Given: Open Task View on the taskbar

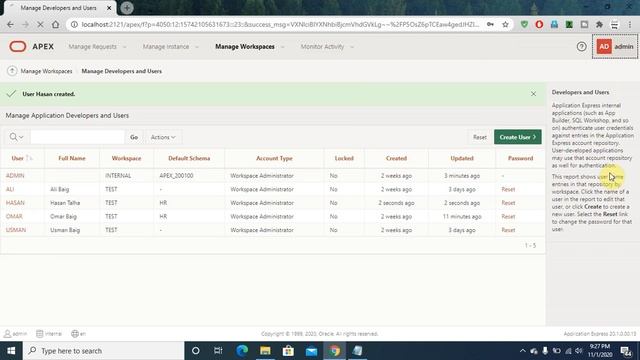Looking at the screenshot, I should pyautogui.click(x=218, y=351).
